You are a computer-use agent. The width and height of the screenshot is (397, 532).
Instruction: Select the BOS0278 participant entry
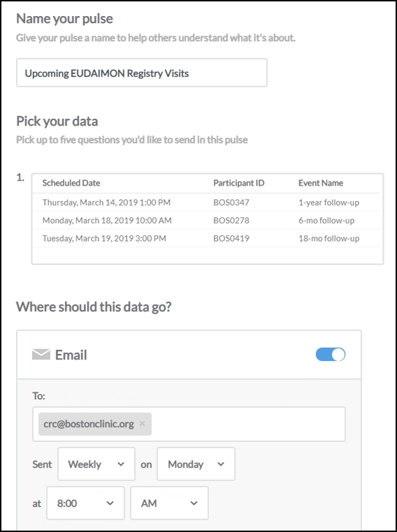[x=231, y=220]
